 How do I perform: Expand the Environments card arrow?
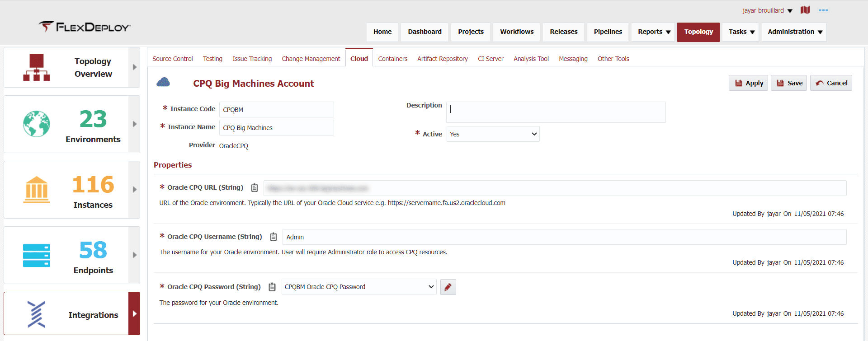(x=134, y=124)
